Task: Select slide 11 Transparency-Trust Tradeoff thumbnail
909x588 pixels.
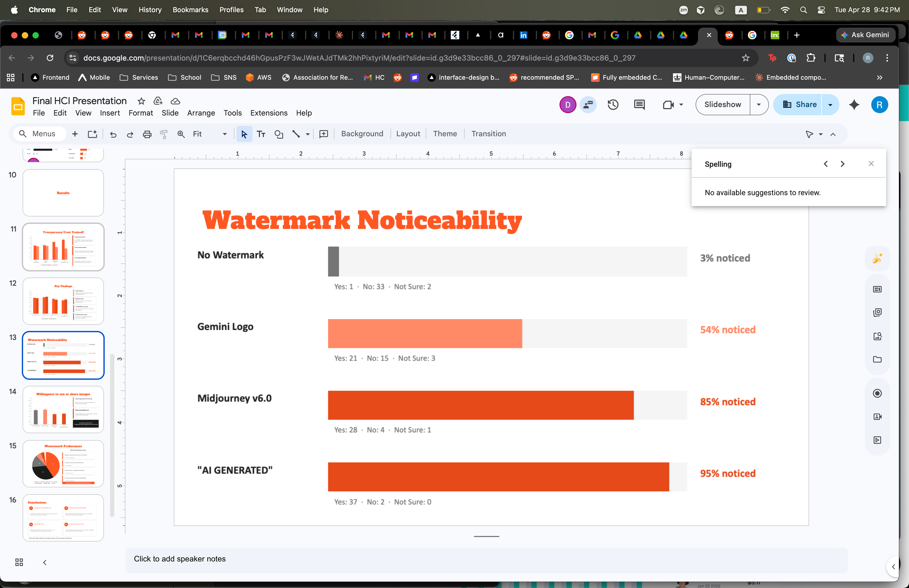Action: [64, 247]
